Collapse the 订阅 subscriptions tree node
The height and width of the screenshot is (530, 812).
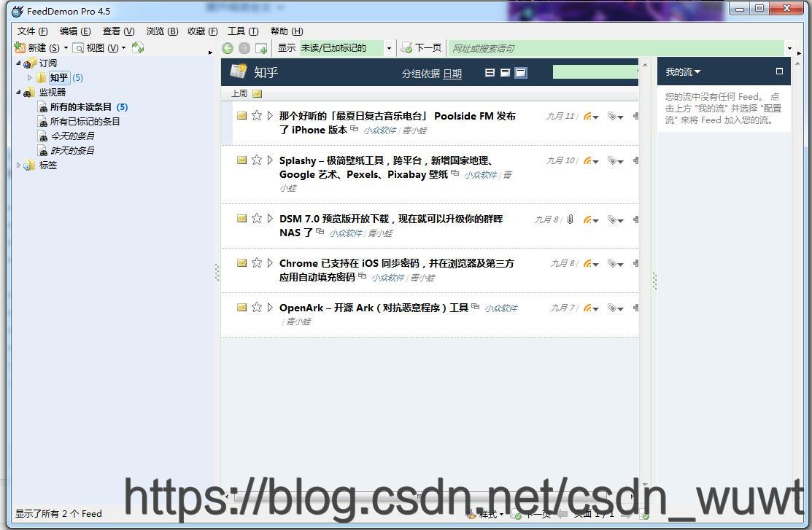click(x=19, y=63)
